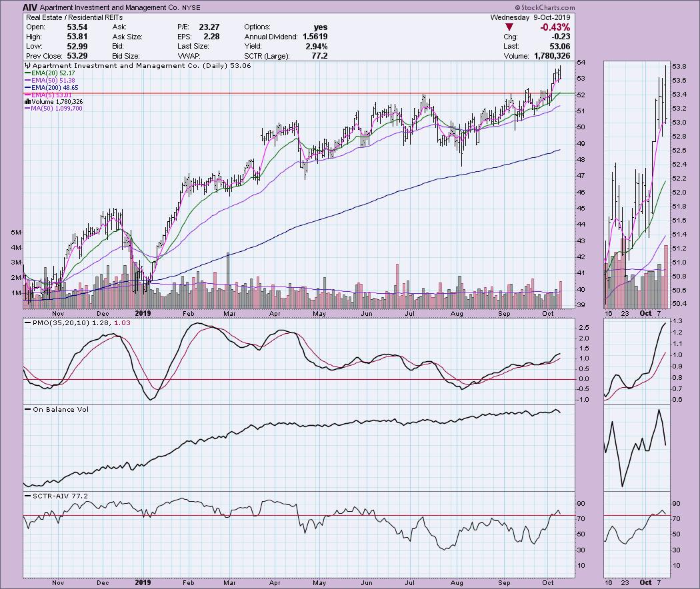Click the High value 53.81
This screenshot has height=589, width=700.
coord(77,37)
